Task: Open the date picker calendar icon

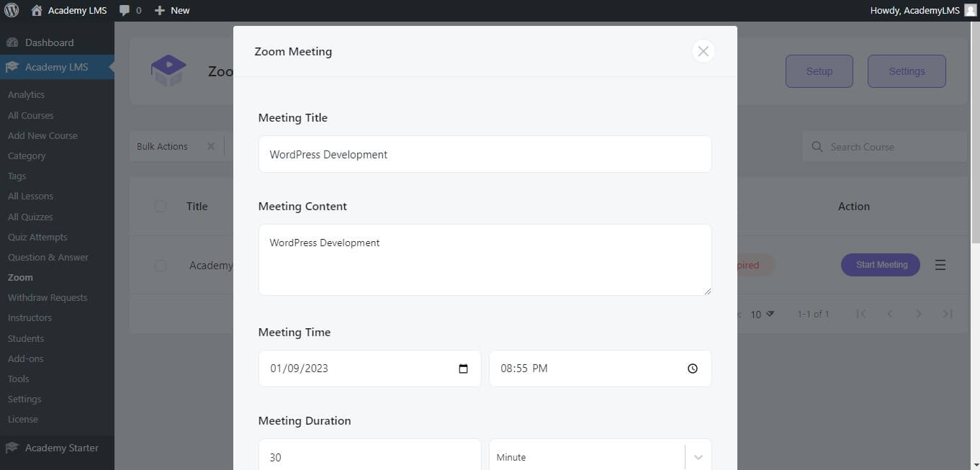Action: click(463, 368)
